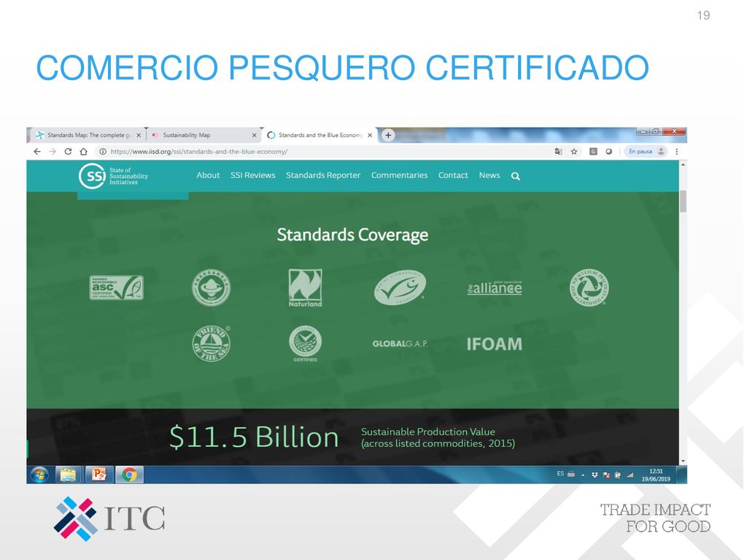This screenshot has width=747, height=560.
Task: Open the SSI Reviews menu item
Action: [253, 175]
